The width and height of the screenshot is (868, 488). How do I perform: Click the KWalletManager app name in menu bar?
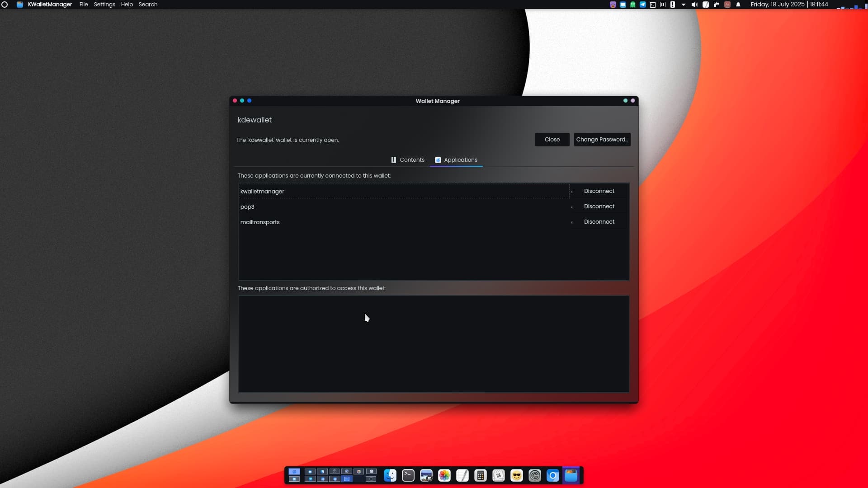[50, 5]
